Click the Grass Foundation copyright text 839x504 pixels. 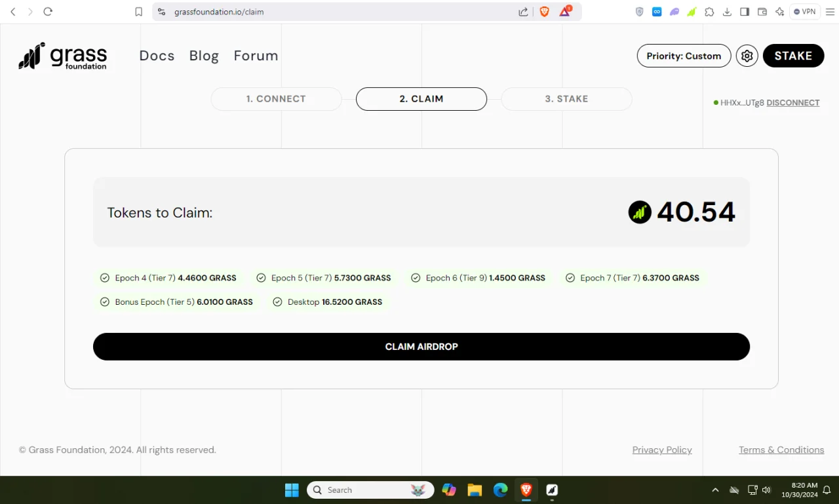click(117, 450)
